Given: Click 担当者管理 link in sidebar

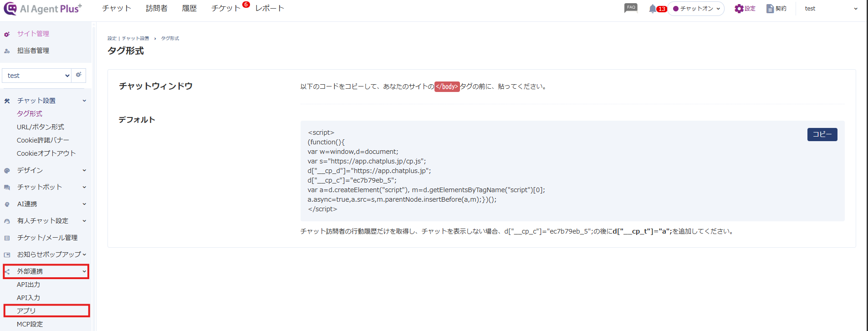Looking at the screenshot, I should click(x=33, y=51).
